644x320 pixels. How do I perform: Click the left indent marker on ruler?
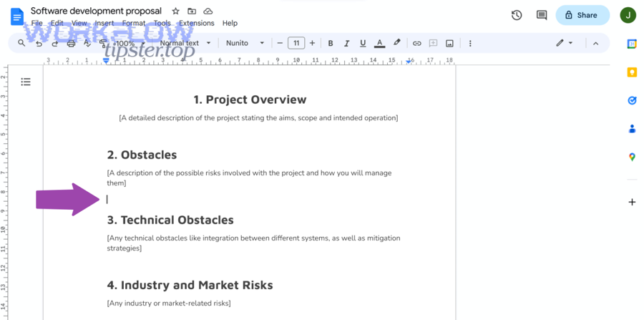[x=106, y=61]
